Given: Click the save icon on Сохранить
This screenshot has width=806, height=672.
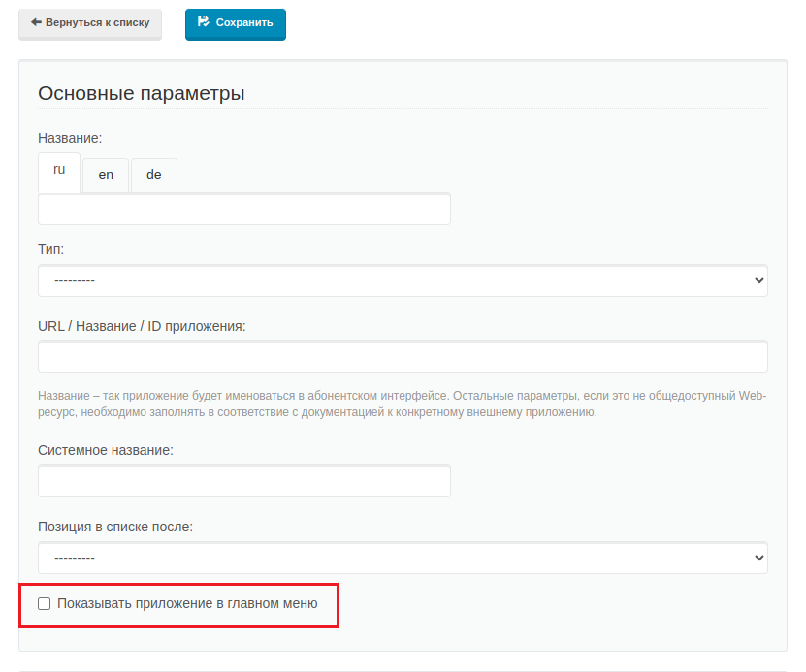Looking at the screenshot, I should (204, 21).
